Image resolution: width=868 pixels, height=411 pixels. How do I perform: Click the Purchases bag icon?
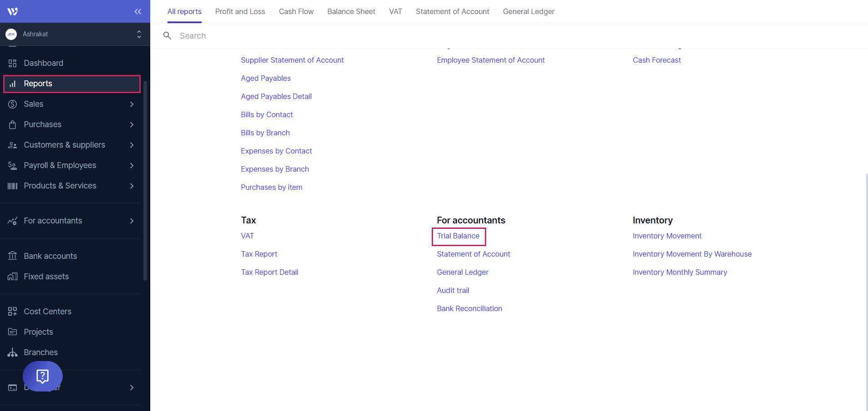[x=12, y=124]
